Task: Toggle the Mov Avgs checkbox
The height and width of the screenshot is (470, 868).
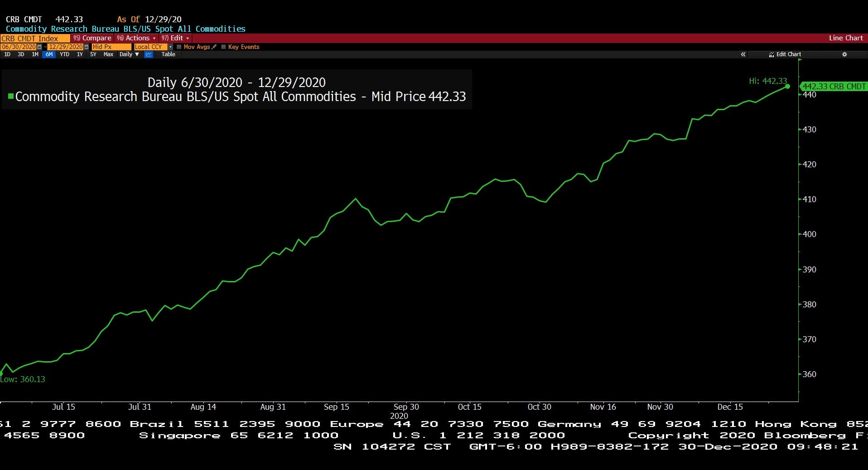Action: coord(179,47)
